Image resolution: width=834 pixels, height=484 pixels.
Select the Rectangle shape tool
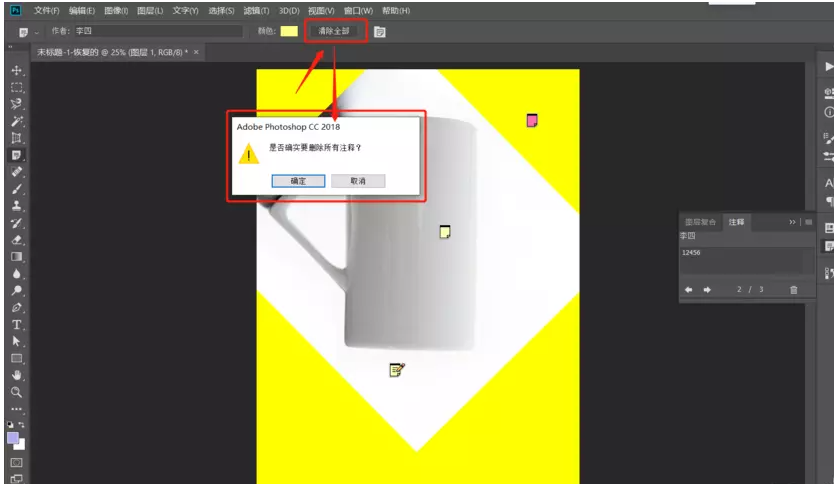(x=16, y=358)
